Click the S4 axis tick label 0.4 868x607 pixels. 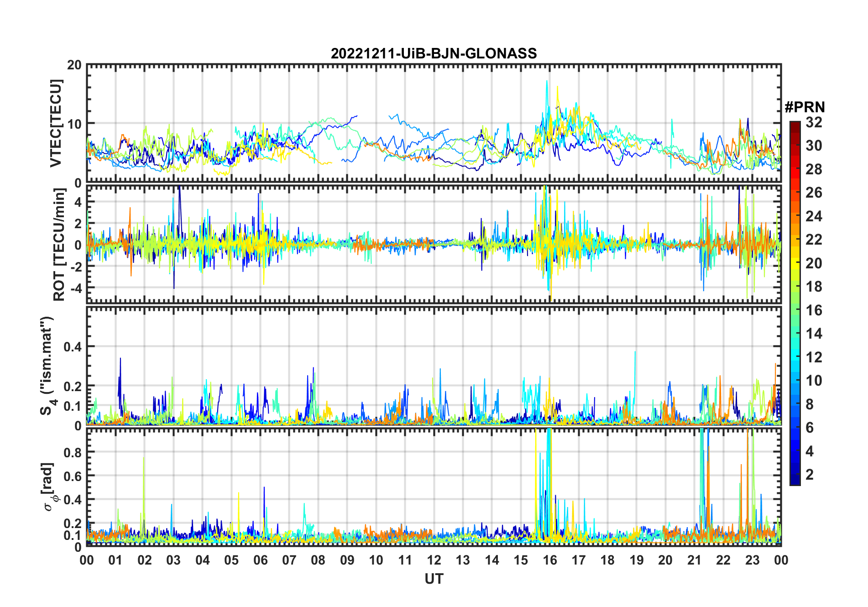point(73,346)
